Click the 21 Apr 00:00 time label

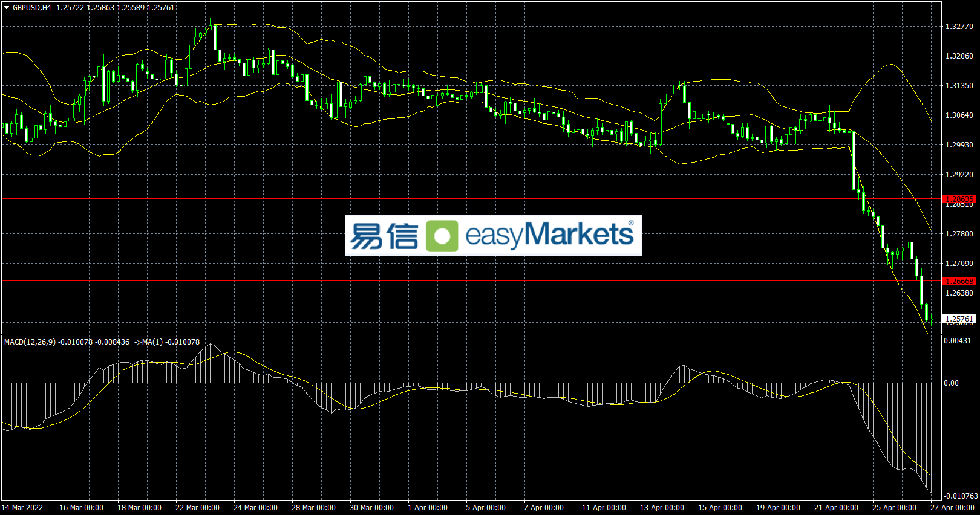tap(836, 508)
